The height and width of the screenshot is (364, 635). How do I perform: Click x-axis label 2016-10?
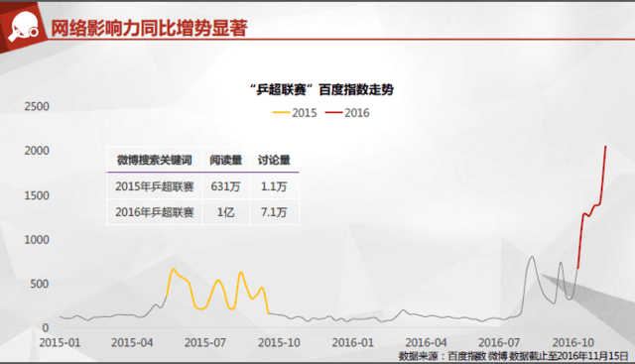point(573,342)
